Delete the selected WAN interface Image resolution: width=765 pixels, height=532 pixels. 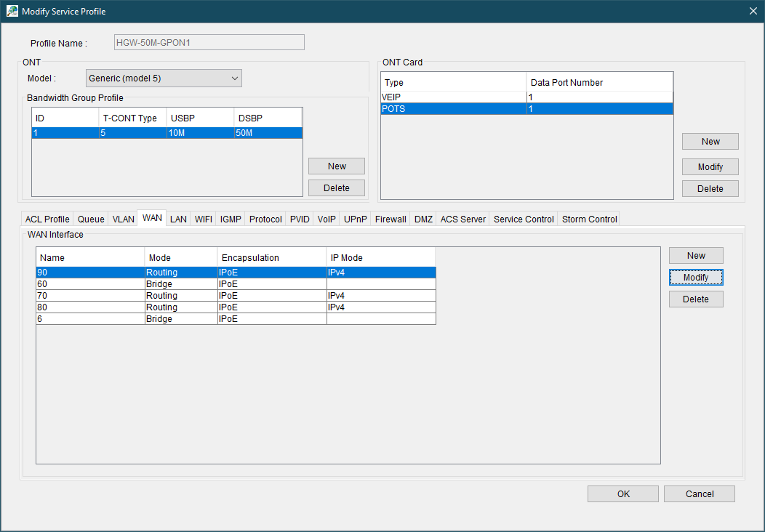(x=696, y=299)
